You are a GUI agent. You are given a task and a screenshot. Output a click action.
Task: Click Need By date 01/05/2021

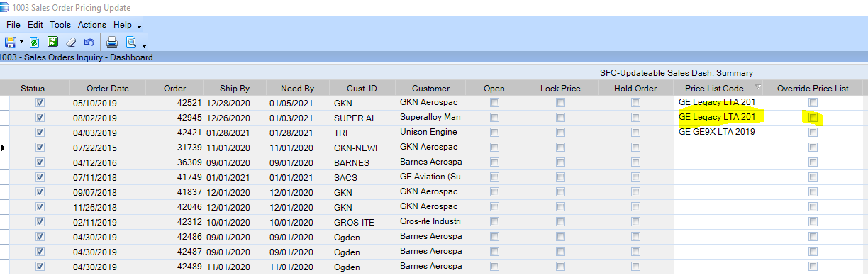tap(292, 103)
